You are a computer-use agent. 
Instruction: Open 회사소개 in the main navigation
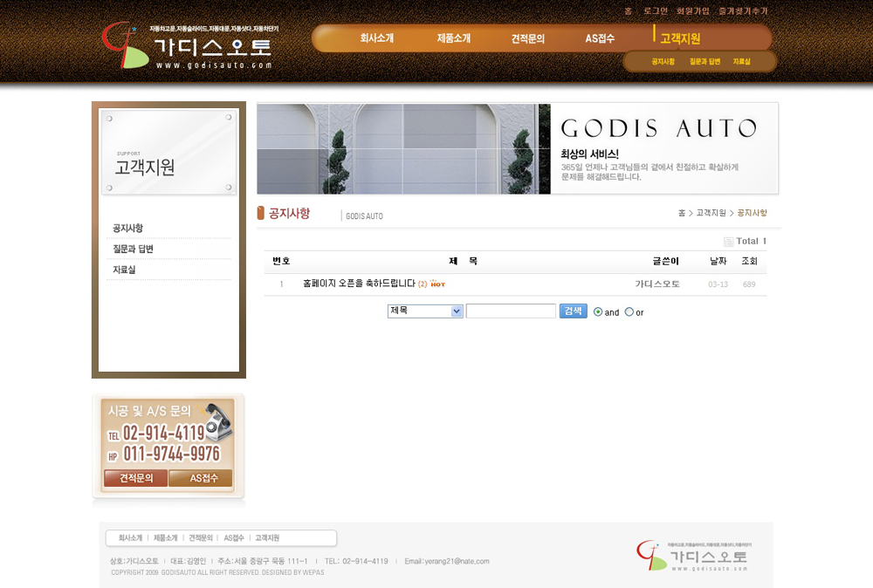point(376,38)
